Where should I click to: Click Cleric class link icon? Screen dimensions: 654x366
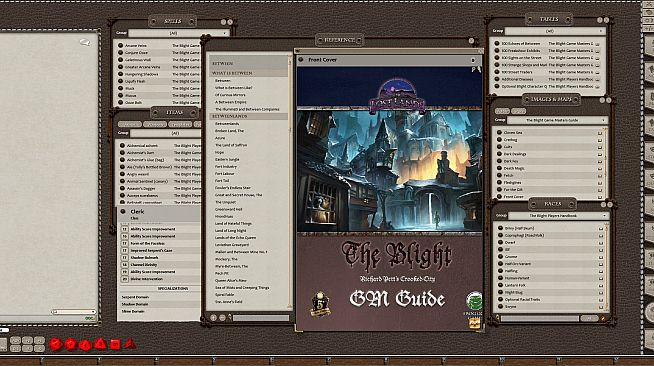tap(123, 211)
